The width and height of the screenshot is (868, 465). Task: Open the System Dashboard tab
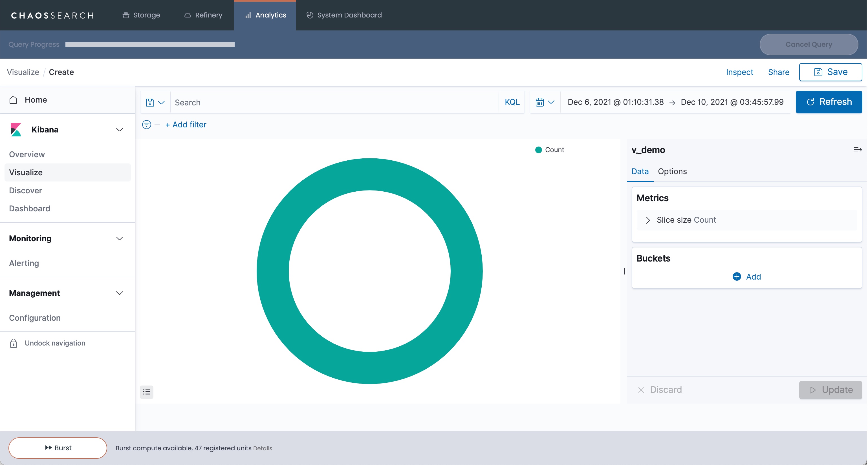tap(344, 15)
